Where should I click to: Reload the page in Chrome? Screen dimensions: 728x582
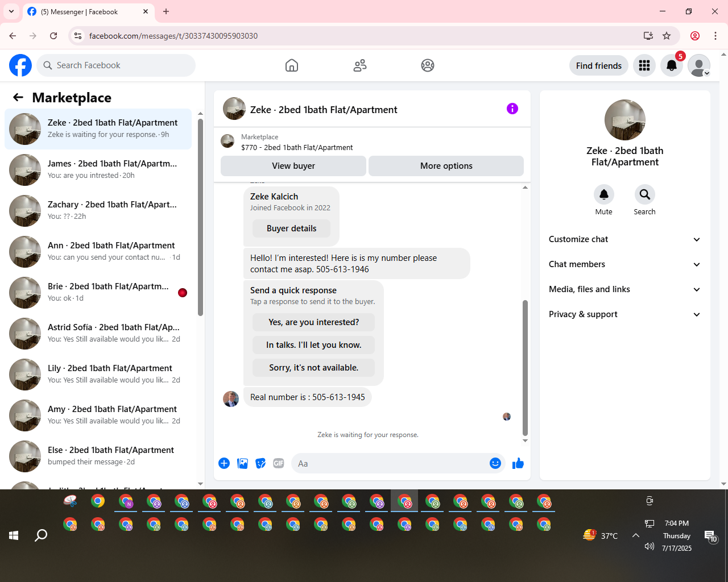point(53,36)
